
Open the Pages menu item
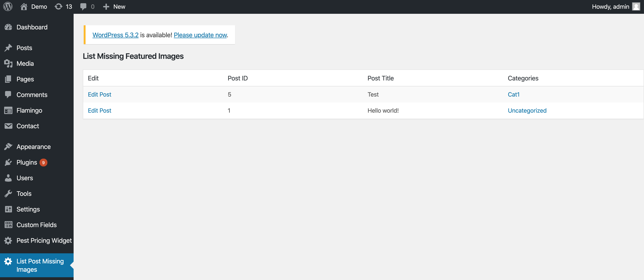pos(25,79)
